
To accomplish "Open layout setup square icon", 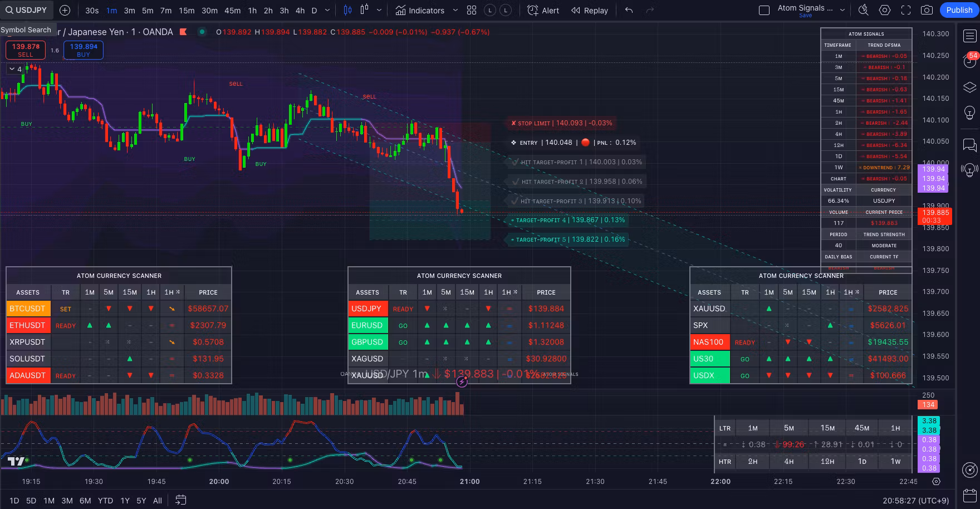I will pyautogui.click(x=764, y=10).
